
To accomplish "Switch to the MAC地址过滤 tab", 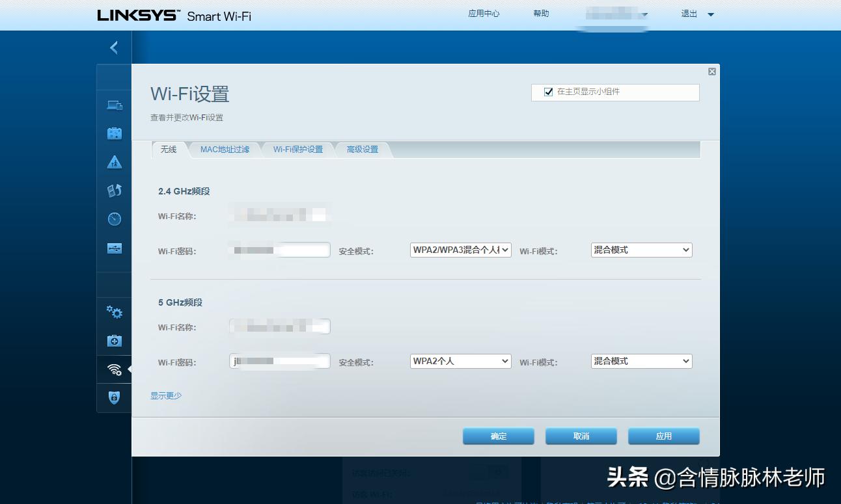I will (x=225, y=149).
